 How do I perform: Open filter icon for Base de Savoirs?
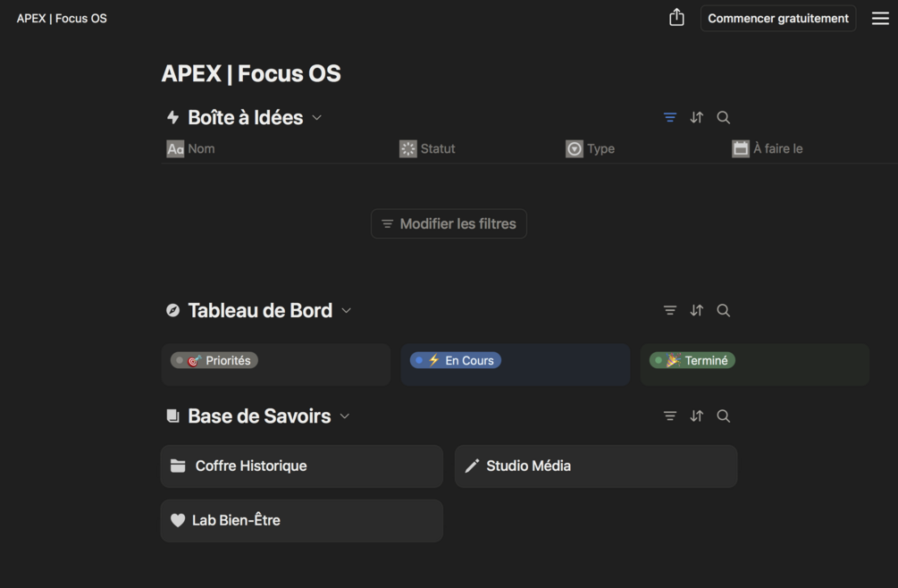tap(669, 416)
